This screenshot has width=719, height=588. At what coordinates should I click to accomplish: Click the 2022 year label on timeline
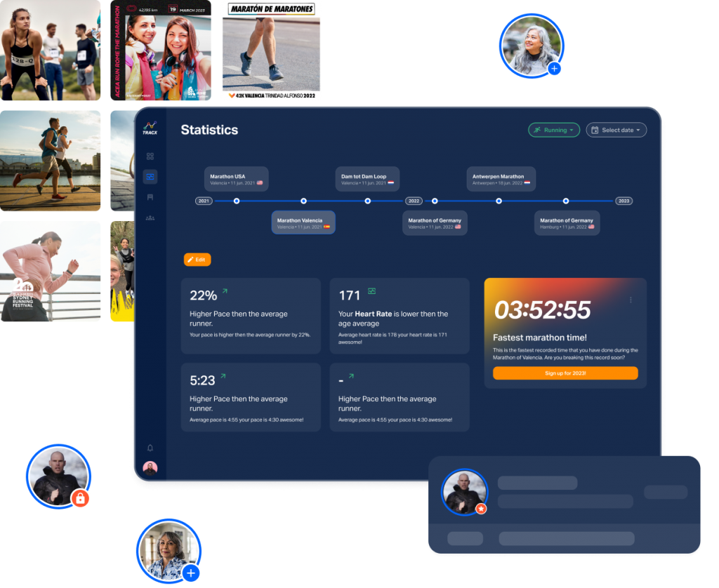coord(414,201)
